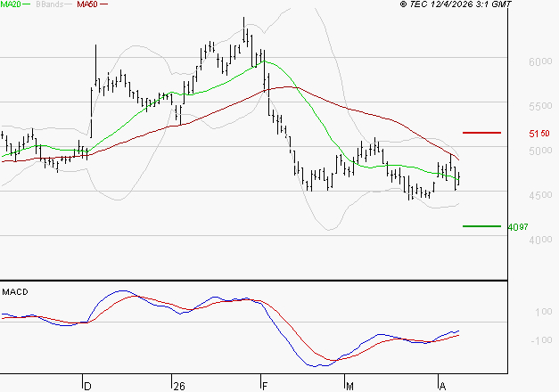Click the F month marker on time axis
The height and width of the screenshot is (392, 559).
pyautogui.click(x=265, y=387)
